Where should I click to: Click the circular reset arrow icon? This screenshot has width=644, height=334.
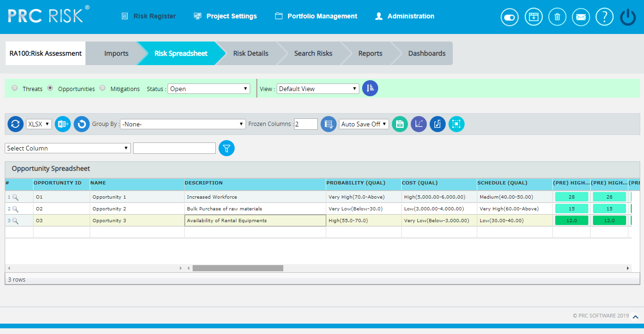(82, 124)
